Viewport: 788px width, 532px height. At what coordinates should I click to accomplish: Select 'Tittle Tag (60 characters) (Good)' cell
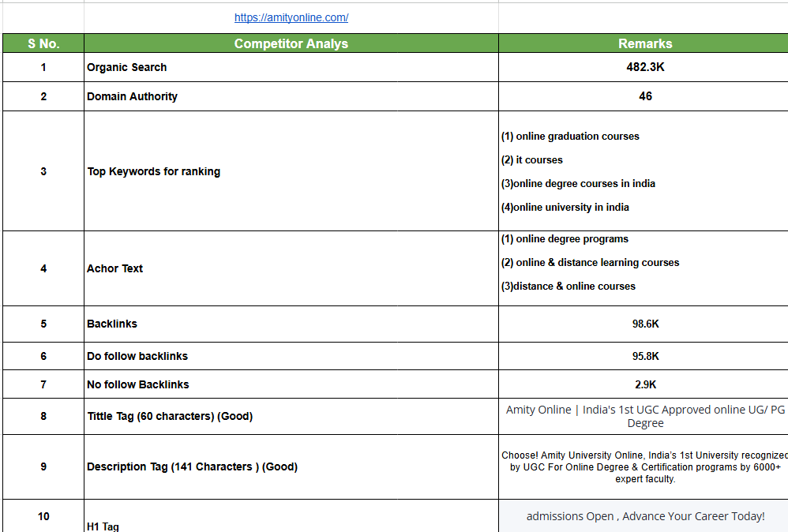[291, 417]
